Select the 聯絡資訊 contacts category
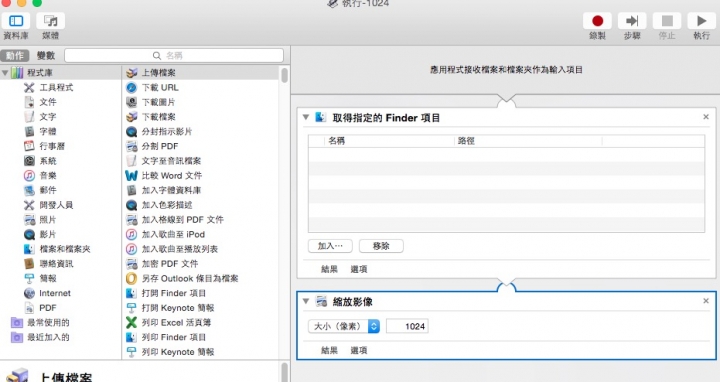This screenshot has width=720, height=382. 56,264
